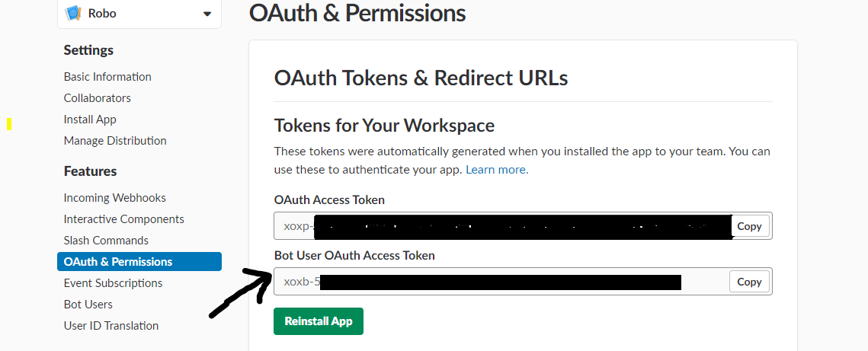The image size is (868, 351).
Task: Open Install App section
Action: click(x=90, y=120)
